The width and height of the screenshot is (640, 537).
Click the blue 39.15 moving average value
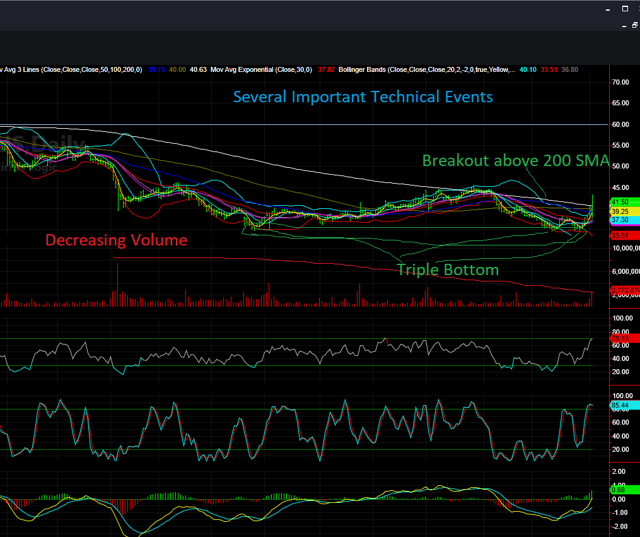pyautogui.click(x=156, y=70)
